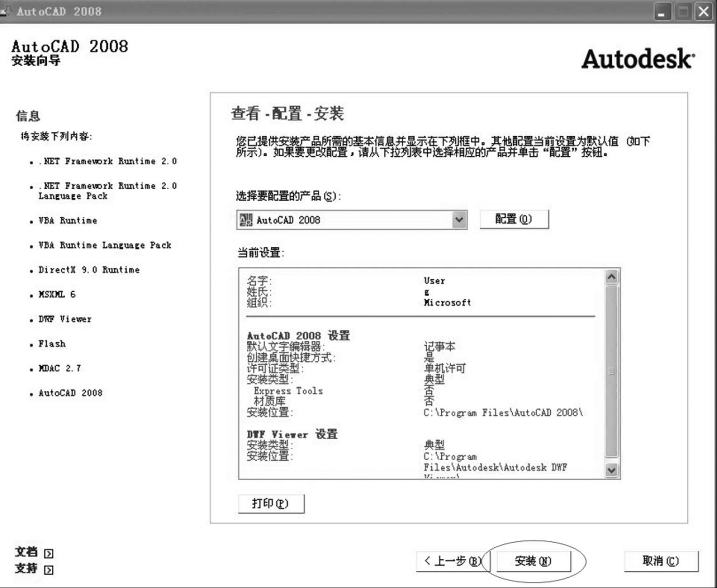This screenshot has height=588, width=717.
Task: Click the settings list scrollbar thumb
Action: (611, 371)
